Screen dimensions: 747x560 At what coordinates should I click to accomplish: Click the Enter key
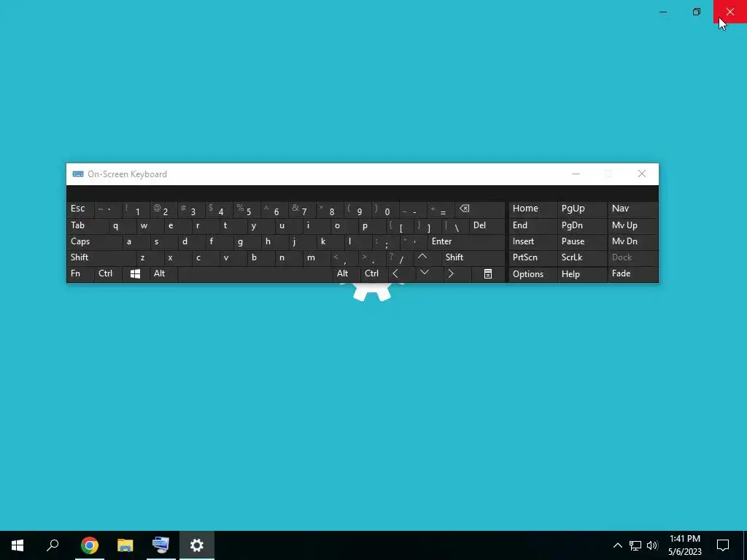click(466, 241)
